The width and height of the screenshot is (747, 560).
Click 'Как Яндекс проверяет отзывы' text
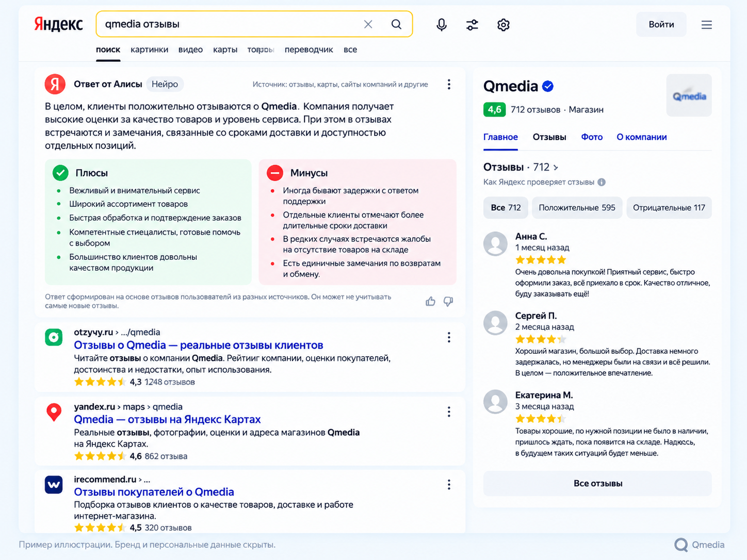click(x=539, y=182)
